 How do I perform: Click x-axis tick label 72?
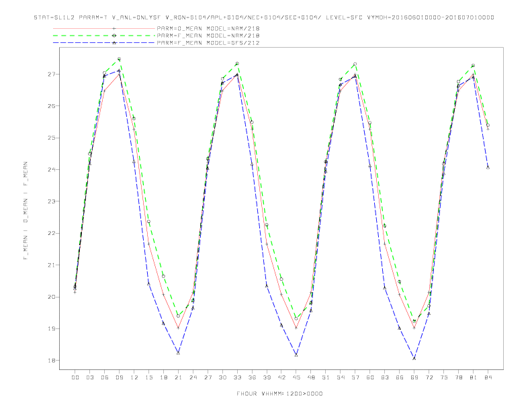coord(429,377)
